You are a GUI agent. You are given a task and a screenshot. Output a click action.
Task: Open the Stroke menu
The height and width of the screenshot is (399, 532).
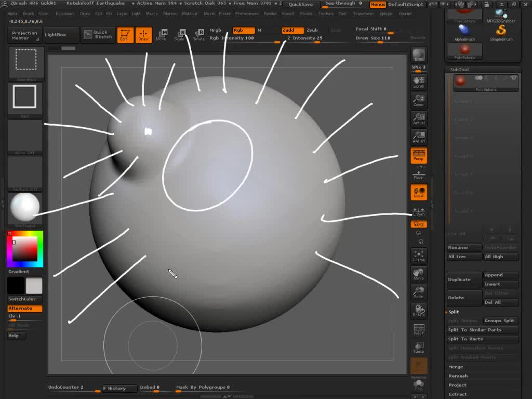[x=305, y=14]
